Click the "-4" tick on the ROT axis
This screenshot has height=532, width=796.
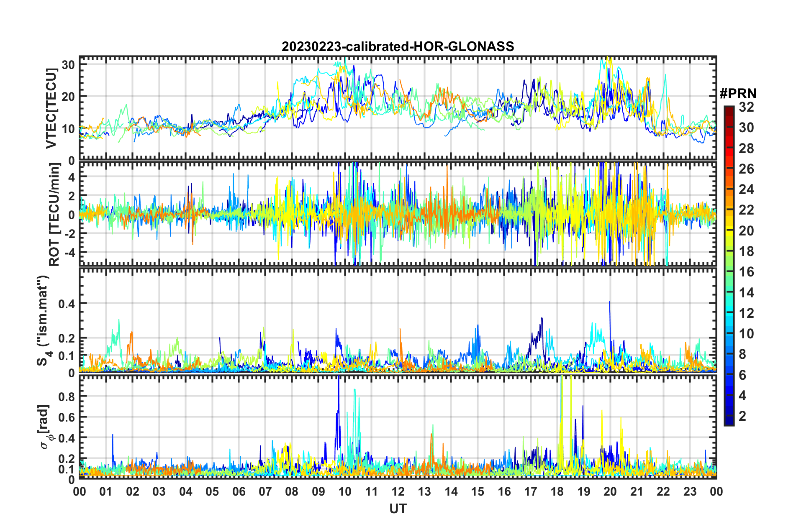(69, 252)
